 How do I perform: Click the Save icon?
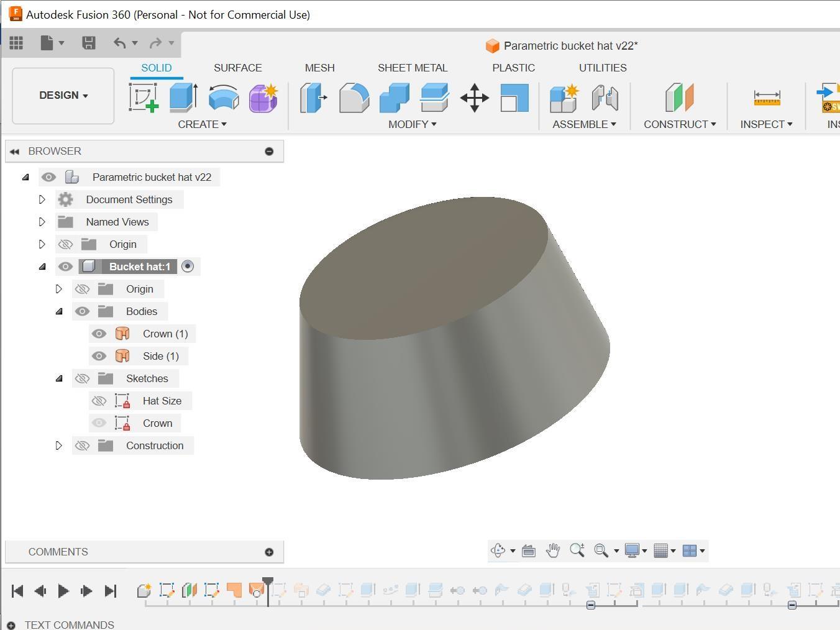(89, 43)
